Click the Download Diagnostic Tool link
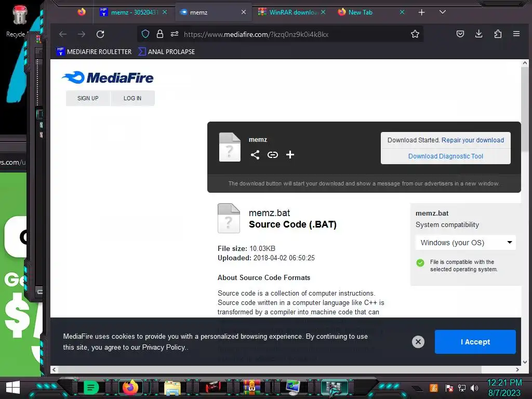 445,156
